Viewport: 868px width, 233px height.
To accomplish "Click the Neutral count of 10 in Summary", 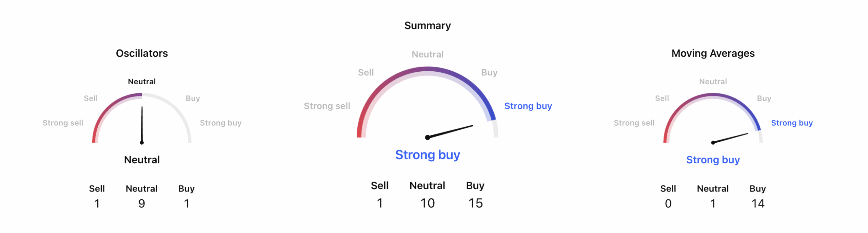I will coord(427,203).
